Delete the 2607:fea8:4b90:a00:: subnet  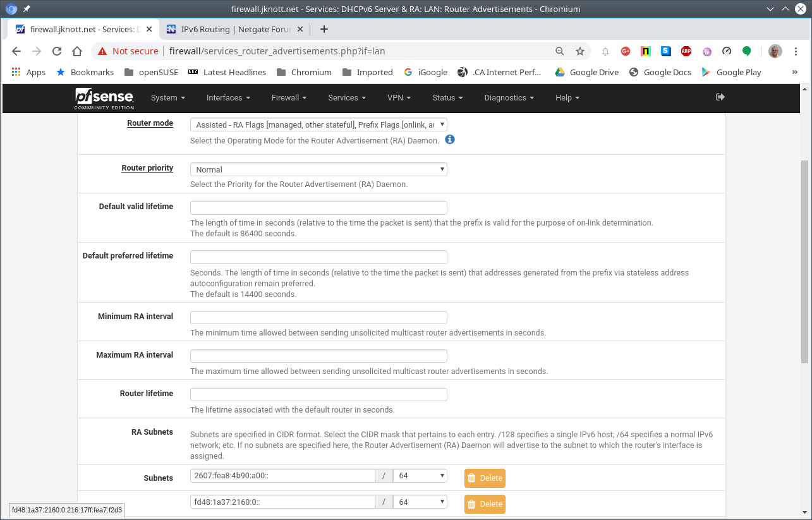(485, 478)
